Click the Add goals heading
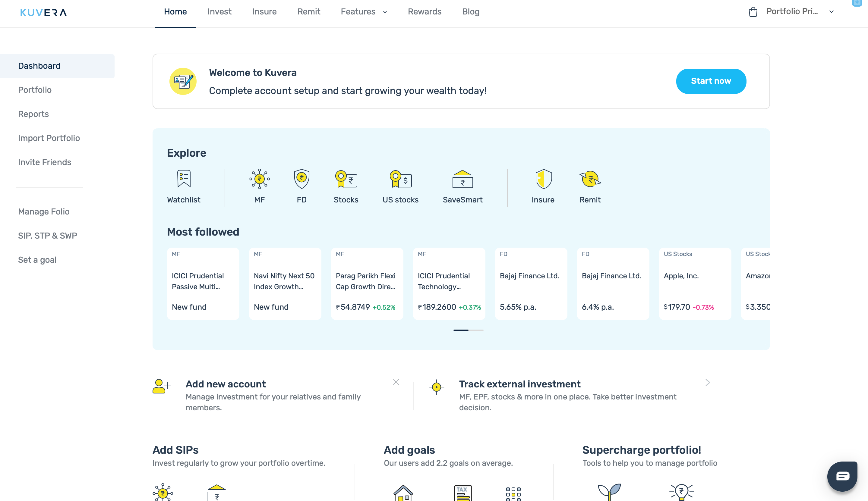The width and height of the screenshot is (868, 501). coord(409,450)
